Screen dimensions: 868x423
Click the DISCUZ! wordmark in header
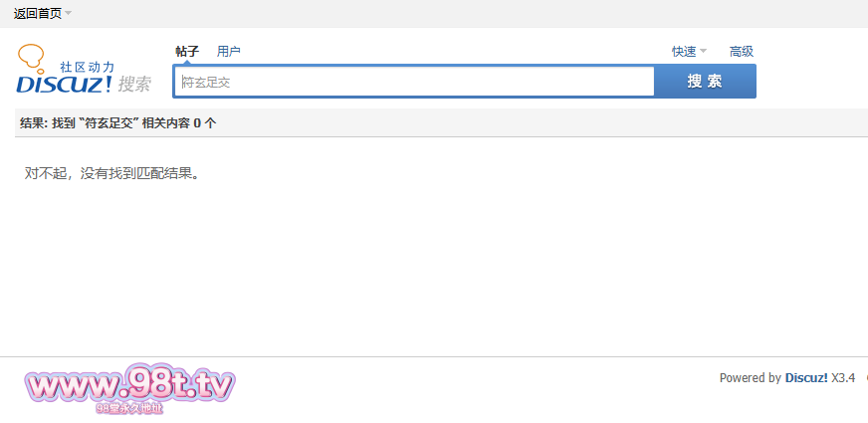pos(64,85)
